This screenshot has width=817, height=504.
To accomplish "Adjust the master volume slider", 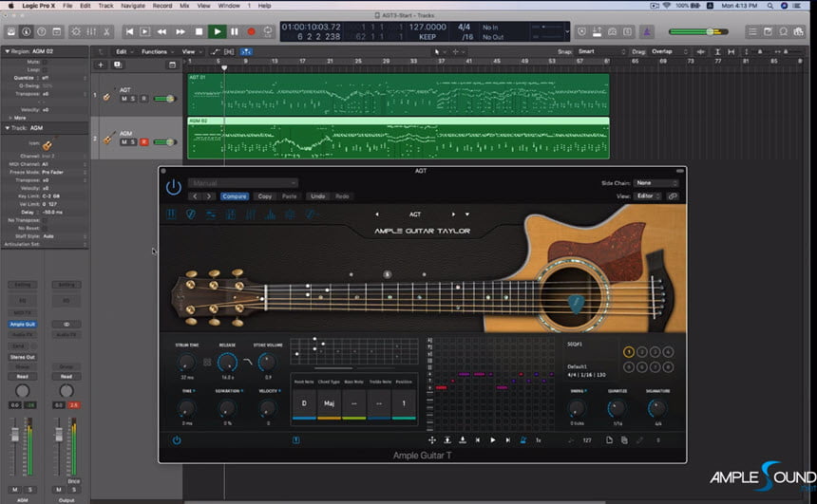I will click(x=698, y=31).
